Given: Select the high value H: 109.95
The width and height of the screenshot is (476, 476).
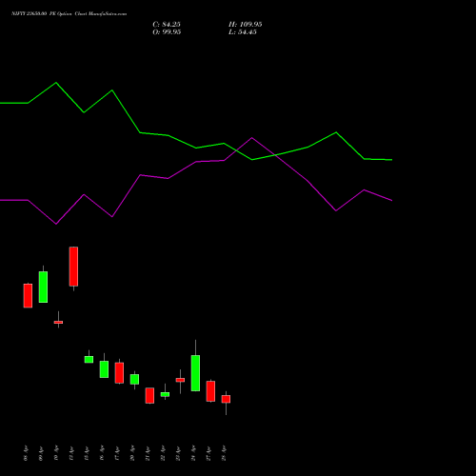Looking at the screenshot, I should (x=246, y=25).
